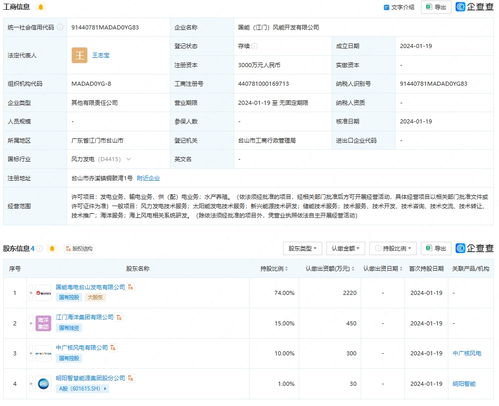Screen dimensions: 499x406
Task: Click structure icon beside the 15.00% shareholder name
Action: [119, 317]
